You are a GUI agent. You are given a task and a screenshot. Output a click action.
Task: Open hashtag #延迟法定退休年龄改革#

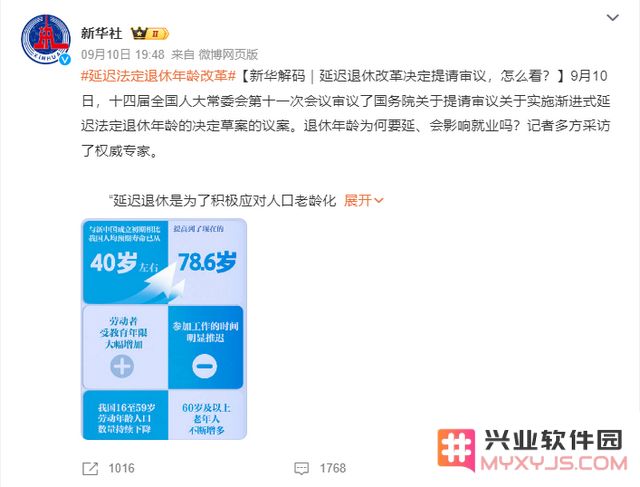pyautogui.click(x=158, y=76)
